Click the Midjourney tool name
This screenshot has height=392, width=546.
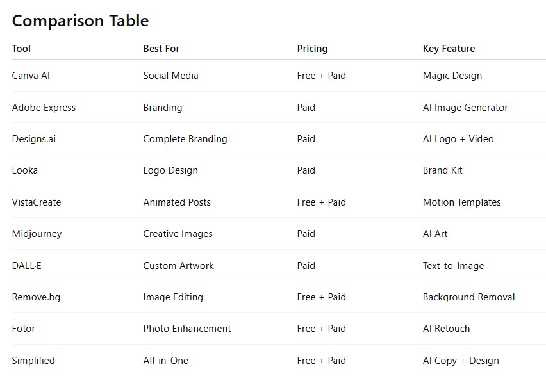pos(37,234)
